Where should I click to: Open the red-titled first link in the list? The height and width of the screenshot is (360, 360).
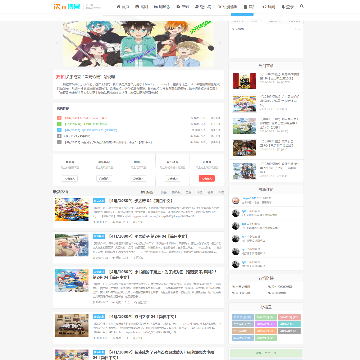point(86,118)
